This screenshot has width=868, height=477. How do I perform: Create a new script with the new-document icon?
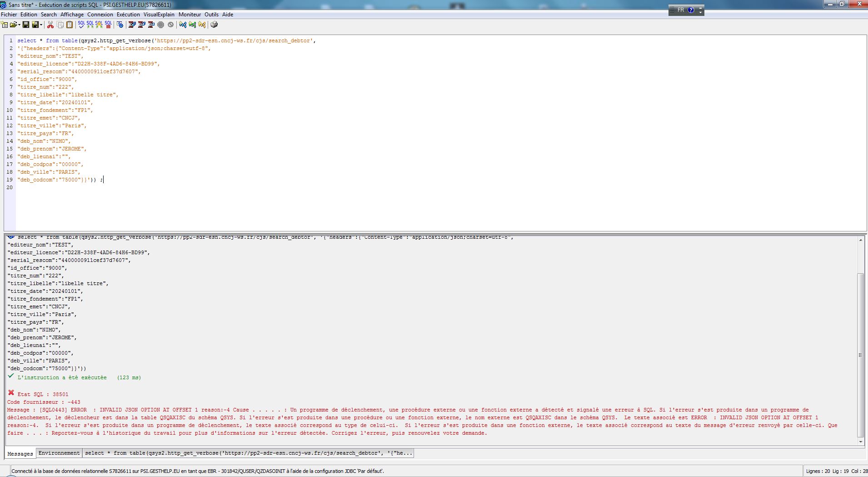coord(4,25)
